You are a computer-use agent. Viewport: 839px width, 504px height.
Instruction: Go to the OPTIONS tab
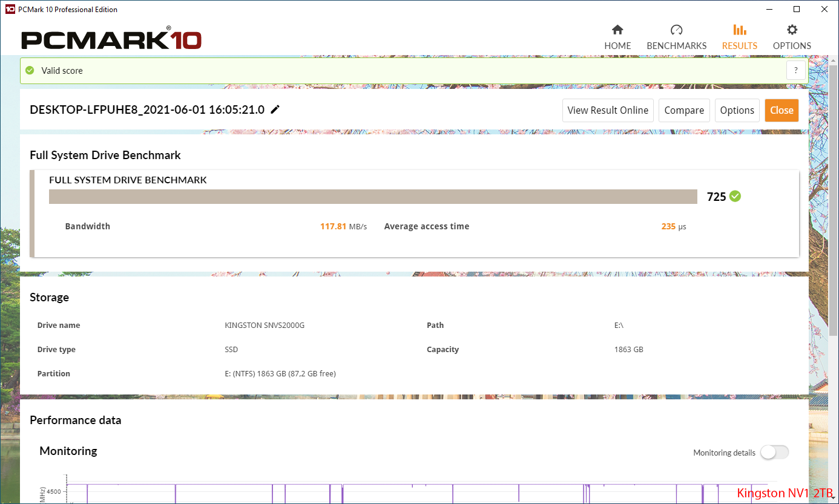coord(792,37)
